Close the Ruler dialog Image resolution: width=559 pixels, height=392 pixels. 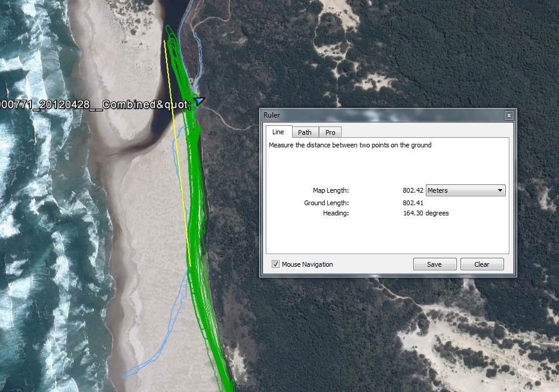click(x=509, y=115)
